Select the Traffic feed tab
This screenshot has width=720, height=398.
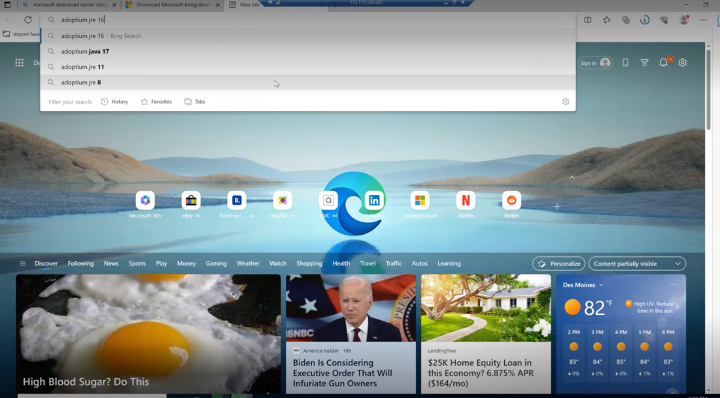coord(394,263)
